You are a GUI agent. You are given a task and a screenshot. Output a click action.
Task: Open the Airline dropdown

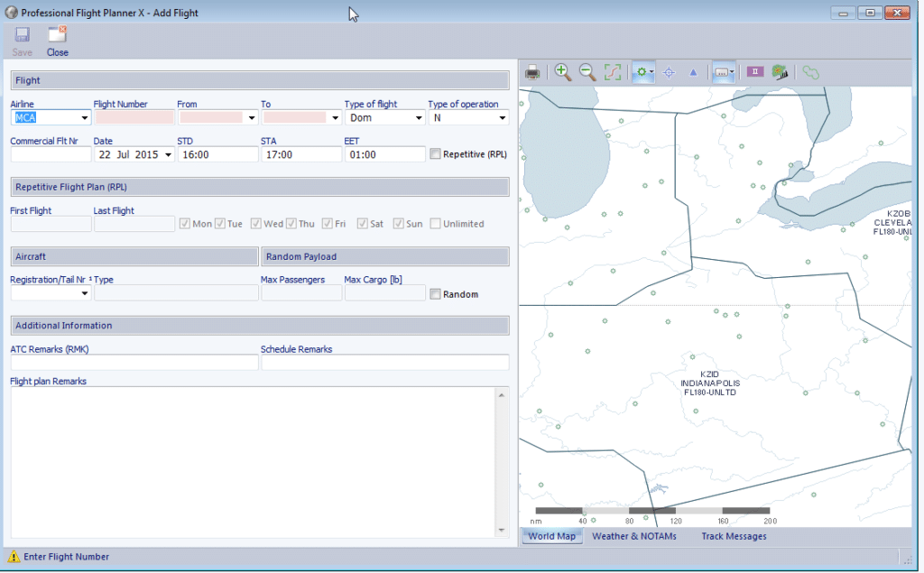coord(82,117)
